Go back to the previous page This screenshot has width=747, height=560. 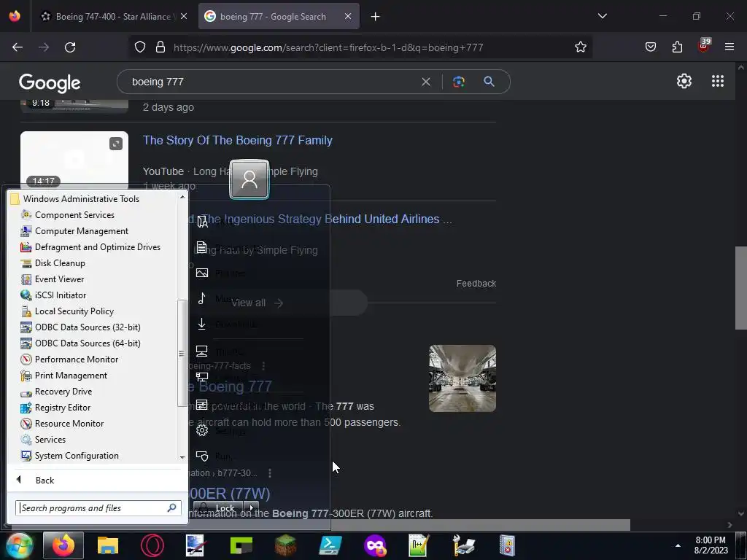[x=18, y=47]
